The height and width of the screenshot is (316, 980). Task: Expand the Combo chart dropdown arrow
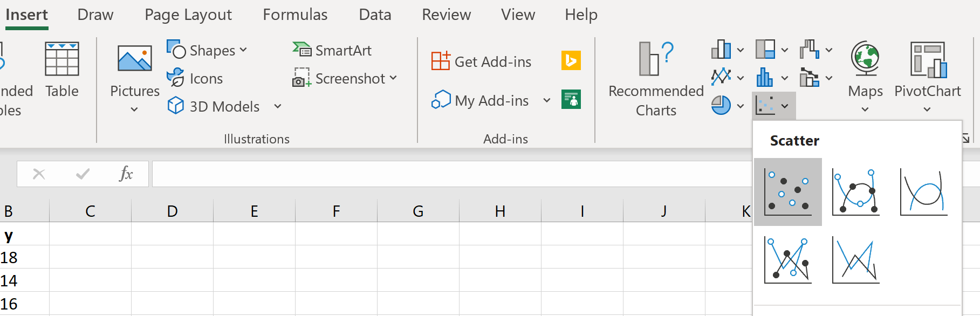coord(829,78)
